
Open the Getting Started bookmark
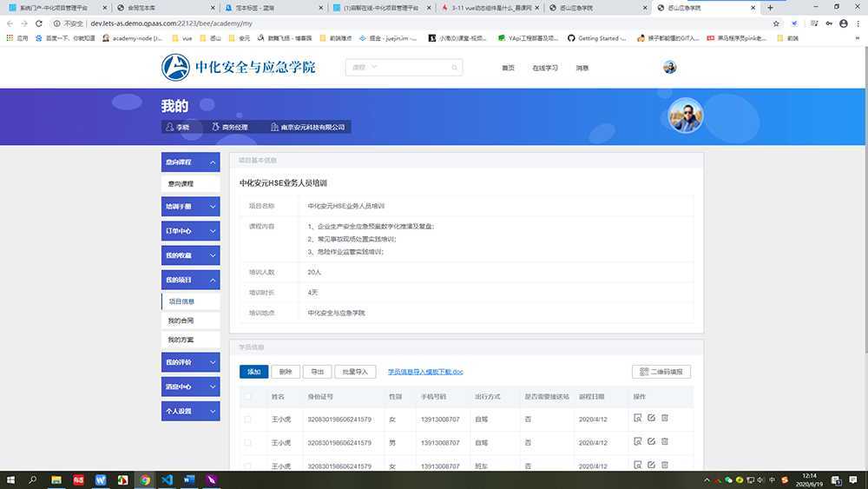597,38
